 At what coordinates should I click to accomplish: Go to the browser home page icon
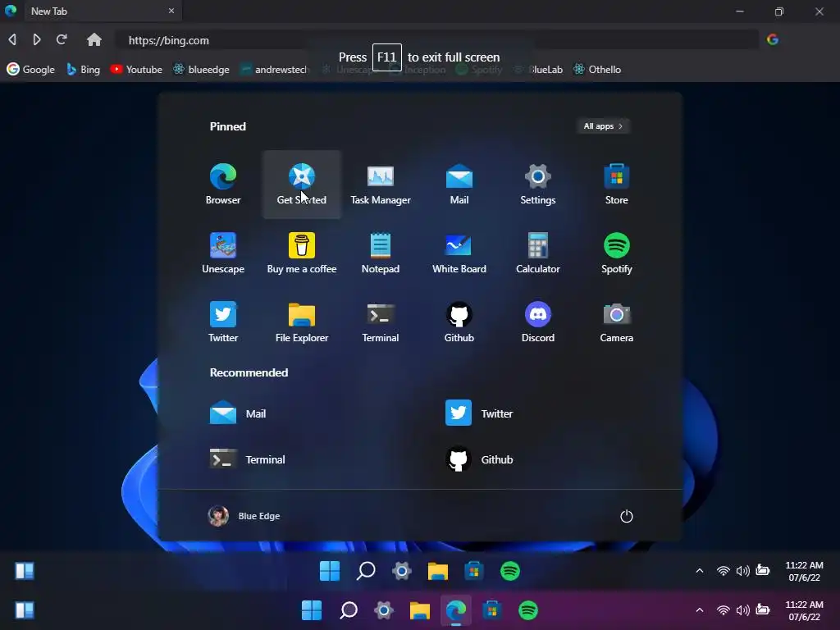(94, 39)
